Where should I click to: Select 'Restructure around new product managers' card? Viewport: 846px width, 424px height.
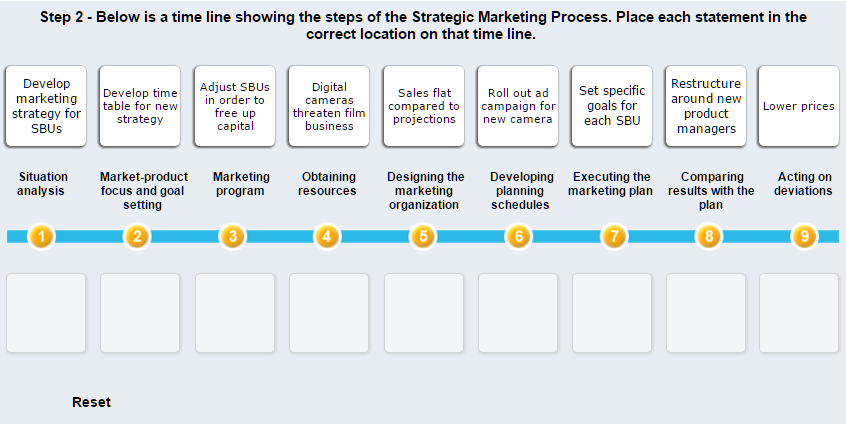point(706,106)
